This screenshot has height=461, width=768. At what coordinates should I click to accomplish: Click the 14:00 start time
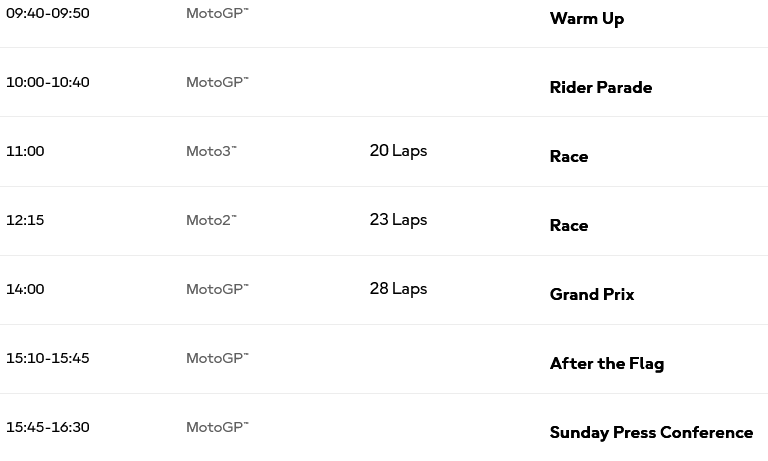tap(25, 290)
